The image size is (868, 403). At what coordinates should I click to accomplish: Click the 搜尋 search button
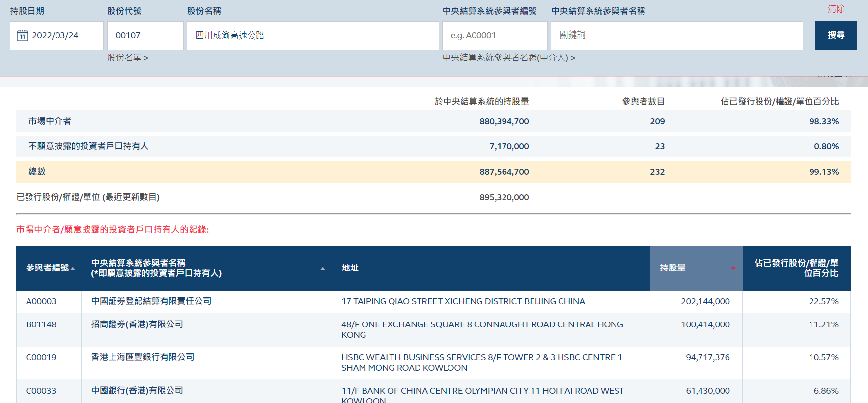[x=836, y=35]
